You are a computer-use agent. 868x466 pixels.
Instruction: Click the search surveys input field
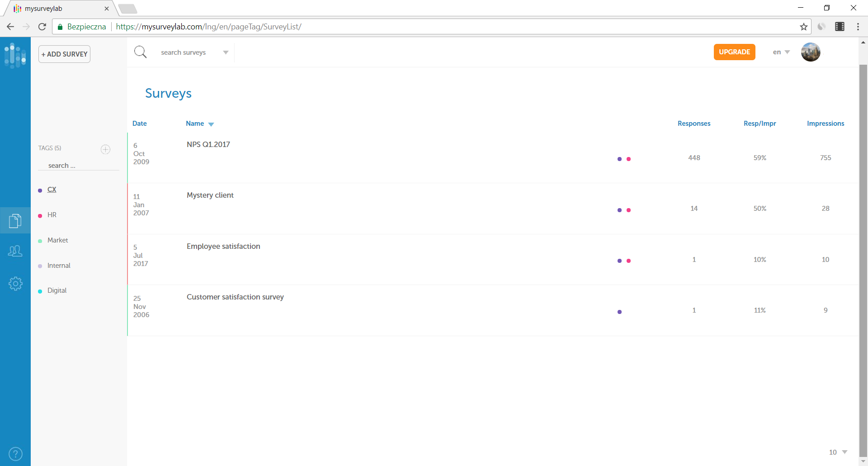(x=184, y=52)
